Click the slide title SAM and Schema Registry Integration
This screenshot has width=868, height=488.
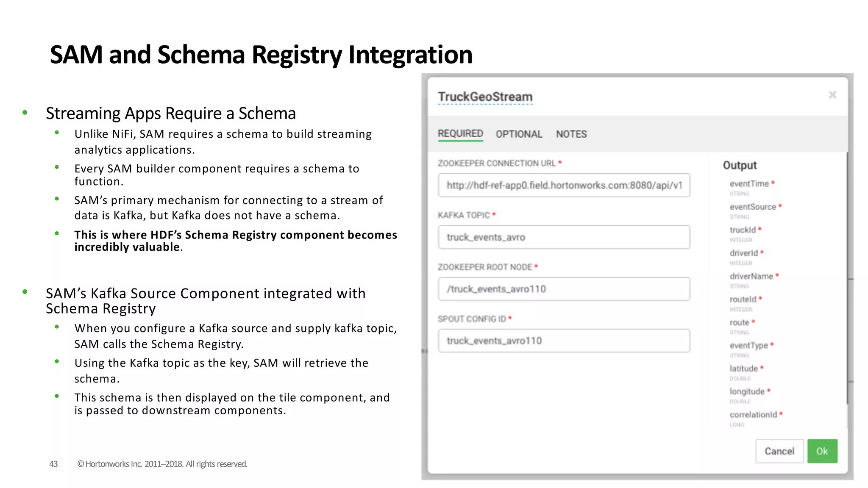(x=261, y=55)
